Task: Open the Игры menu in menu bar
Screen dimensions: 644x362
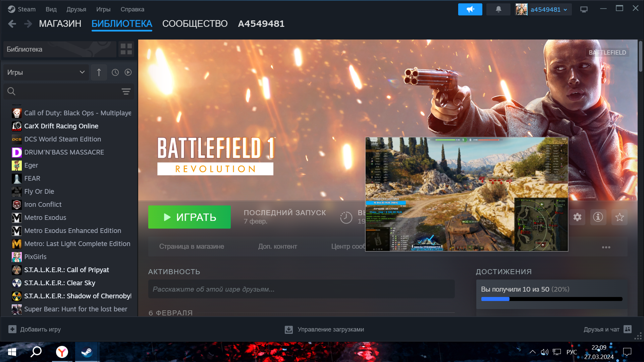Action: [x=103, y=9]
